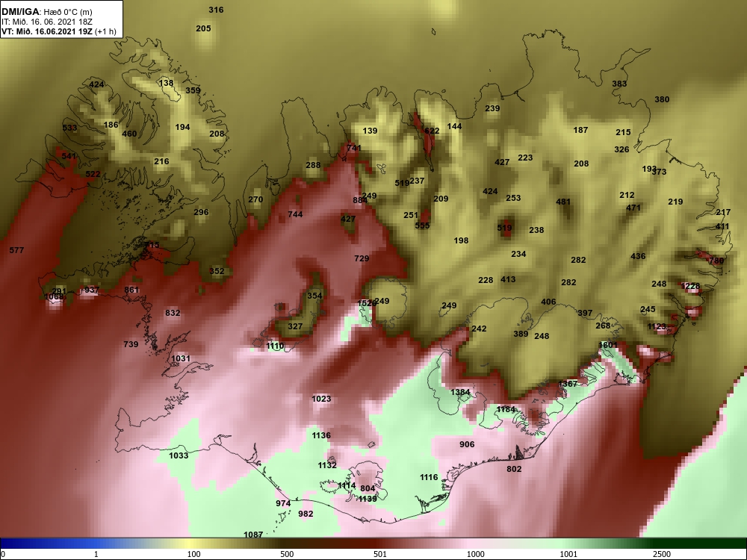
Task: Select the map value 577 over the sea
Action: pos(16,250)
